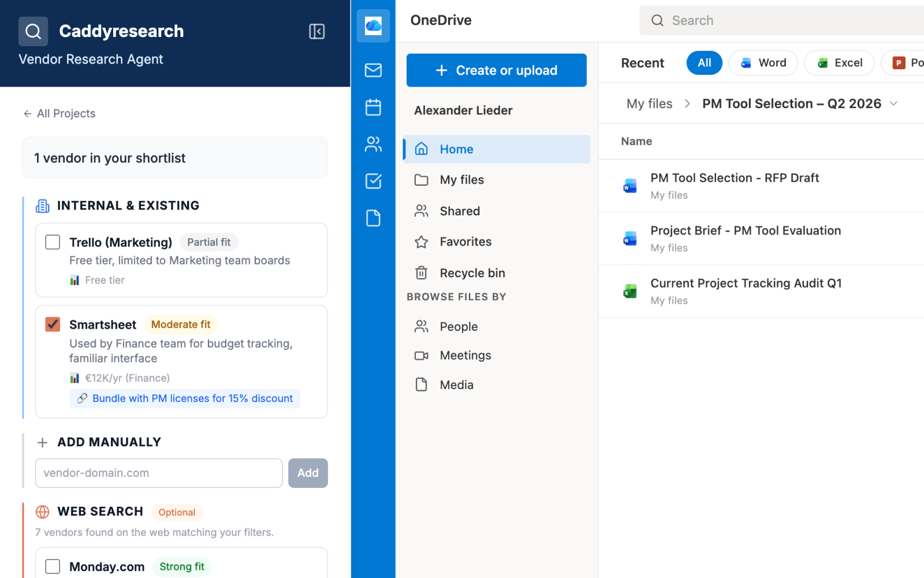Viewport: 924px width, 578px height.
Task: Click Word icon of Project Brief file
Action: tap(630, 238)
